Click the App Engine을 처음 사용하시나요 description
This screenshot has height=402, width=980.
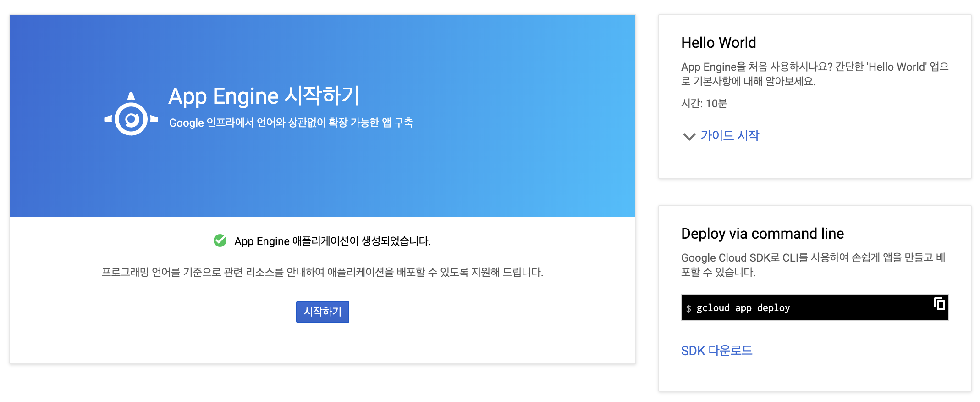815,74
